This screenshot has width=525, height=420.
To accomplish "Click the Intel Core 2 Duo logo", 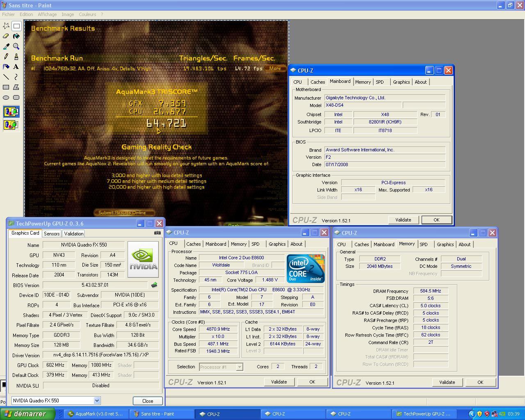I will (306, 268).
